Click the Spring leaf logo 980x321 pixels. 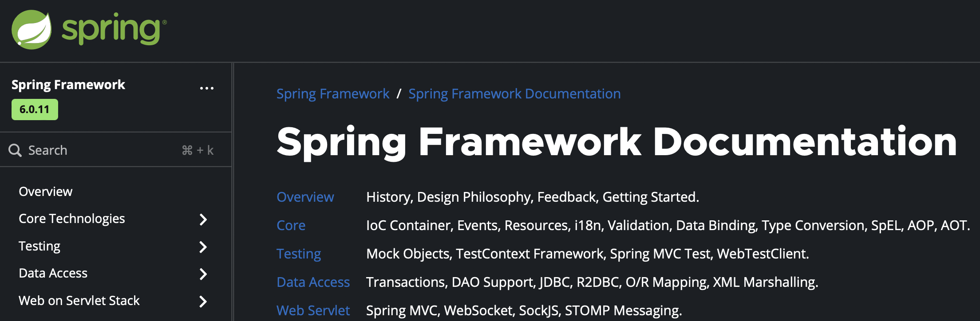(x=32, y=30)
